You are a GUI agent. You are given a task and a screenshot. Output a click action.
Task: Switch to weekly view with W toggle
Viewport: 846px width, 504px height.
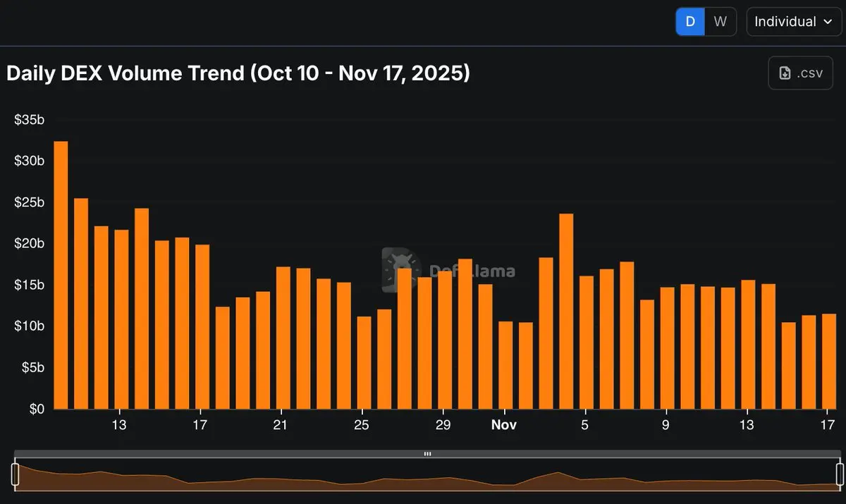click(720, 22)
